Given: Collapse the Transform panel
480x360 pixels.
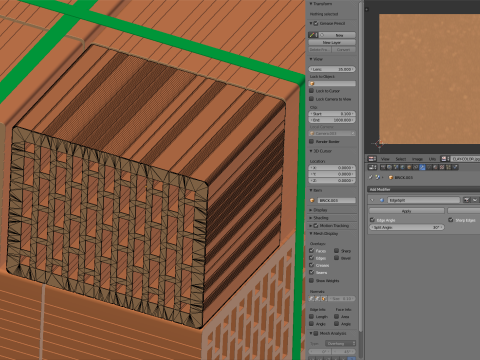Looking at the screenshot, I should pyautogui.click(x=311, y=4).
